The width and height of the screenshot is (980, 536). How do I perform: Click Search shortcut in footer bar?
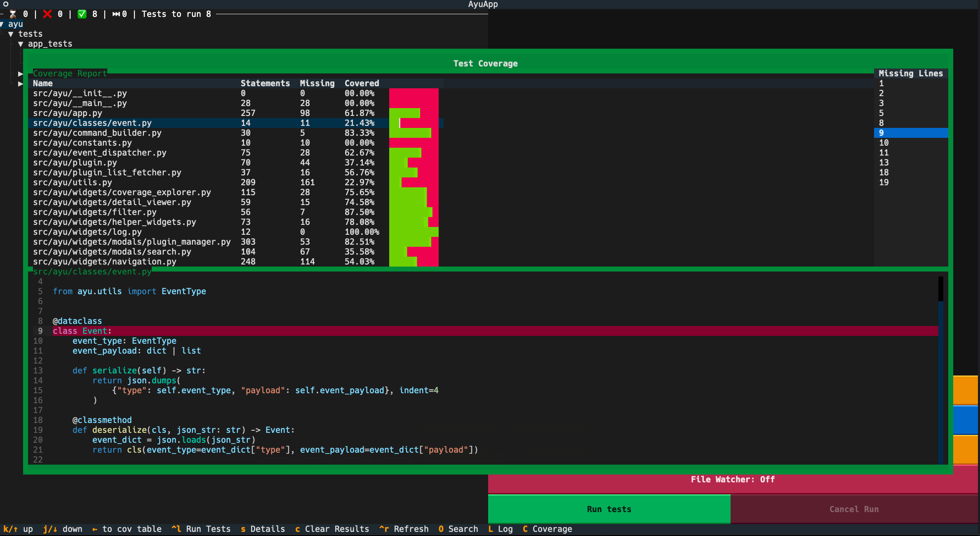(x=458, y=529)
